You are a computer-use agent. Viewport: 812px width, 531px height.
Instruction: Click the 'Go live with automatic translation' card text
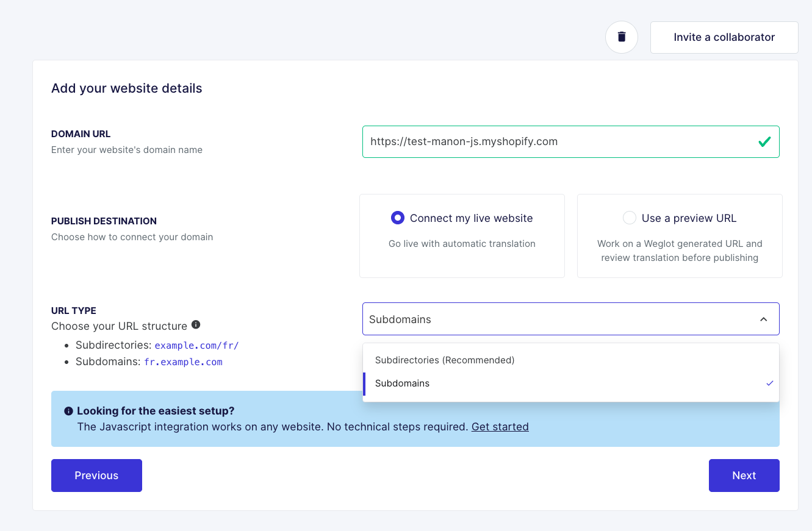pos(462,244)
